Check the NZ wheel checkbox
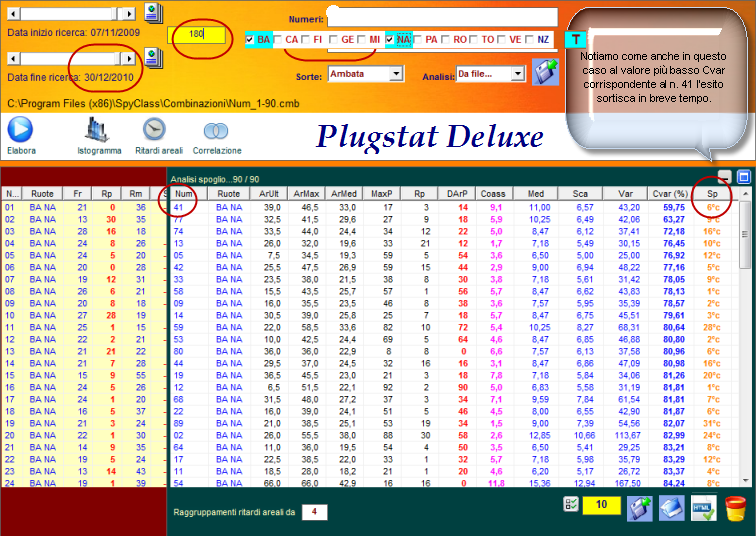The image size is (756, 536). (529, 40)
